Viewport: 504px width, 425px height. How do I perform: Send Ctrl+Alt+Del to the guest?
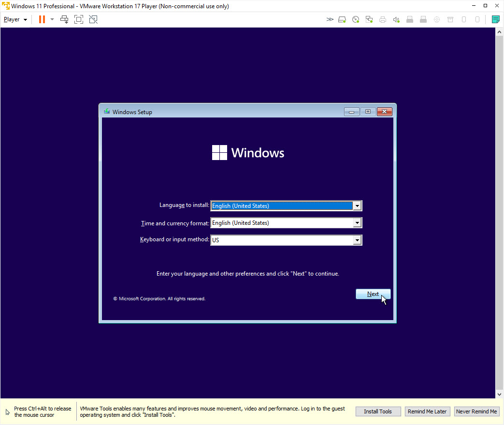[x=64, y=19]
